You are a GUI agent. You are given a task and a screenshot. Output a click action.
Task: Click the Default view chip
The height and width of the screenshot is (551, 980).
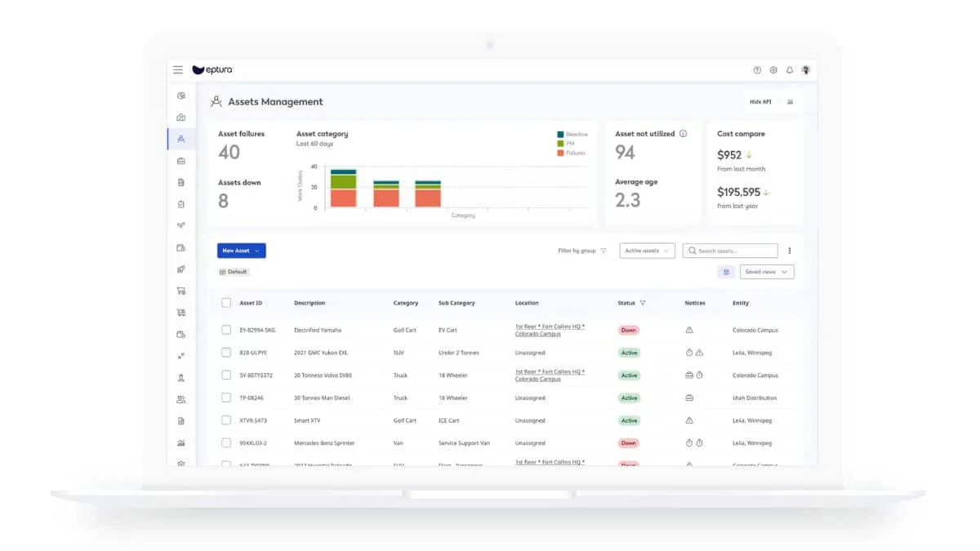click(234, 272)
